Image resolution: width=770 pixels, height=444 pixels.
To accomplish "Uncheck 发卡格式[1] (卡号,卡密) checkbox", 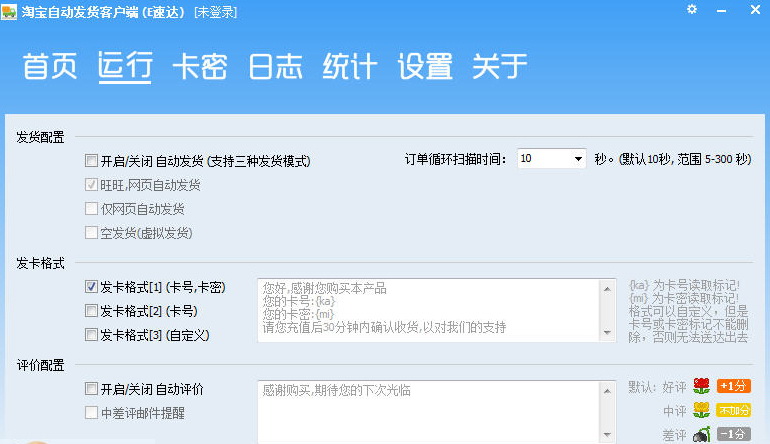I will pyautogui.click(x=91, y=287).
